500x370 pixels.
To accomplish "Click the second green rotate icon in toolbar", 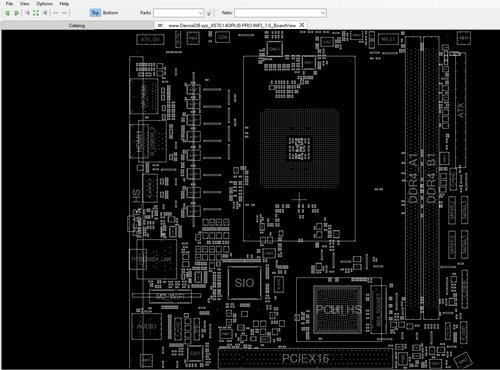I will click(16, 13).
